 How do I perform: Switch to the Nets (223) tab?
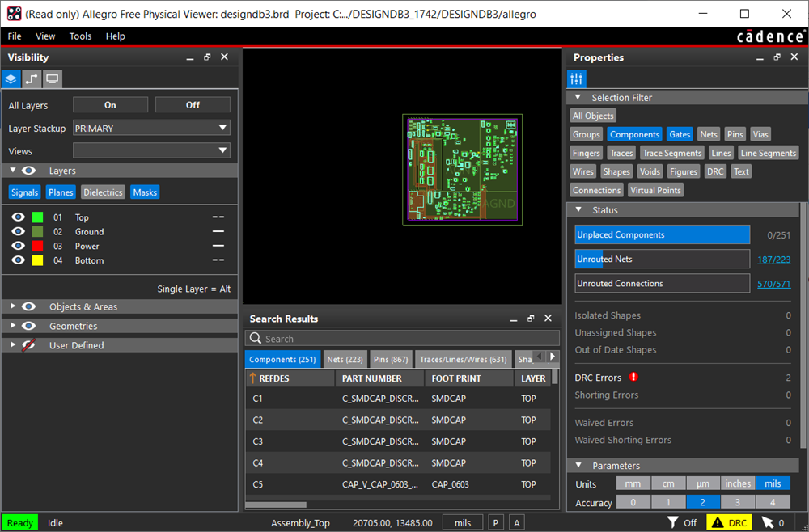[345, 360]
